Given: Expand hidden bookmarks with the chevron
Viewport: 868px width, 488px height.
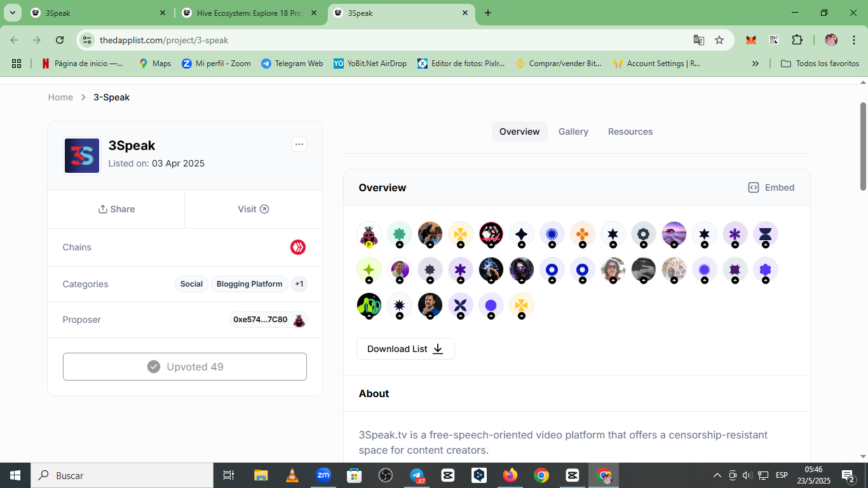Looking at the screenshot, I should 756,64.
